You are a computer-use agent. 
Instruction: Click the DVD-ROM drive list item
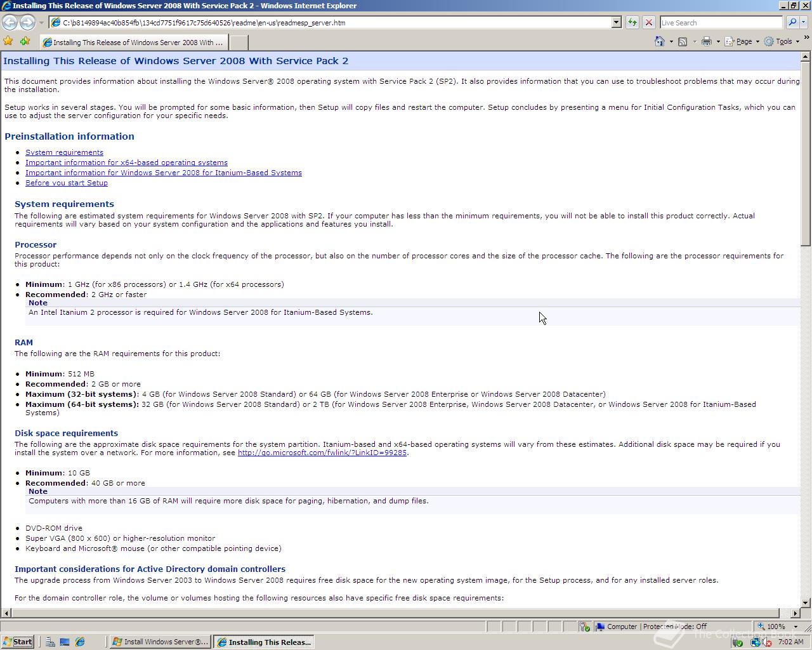tap(54, 528)
